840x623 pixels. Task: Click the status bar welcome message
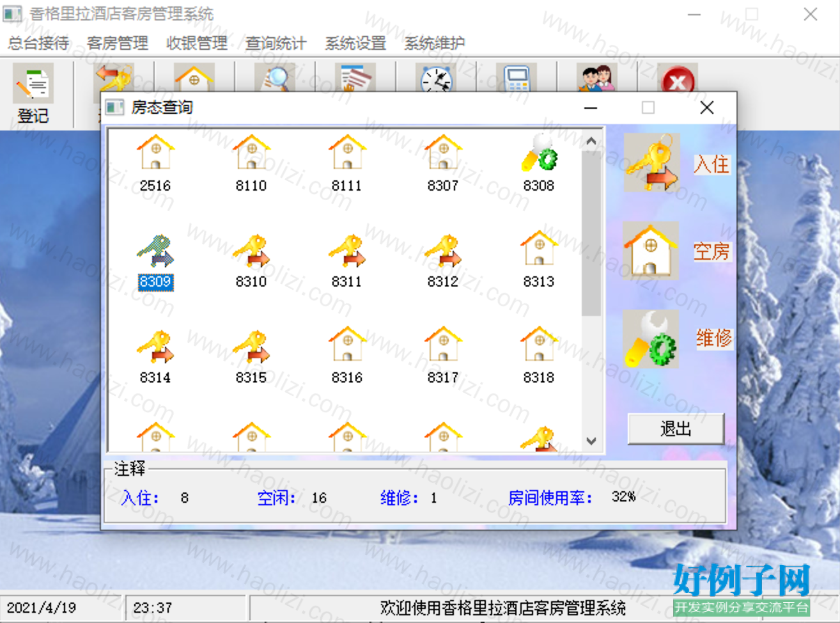coord(502,608)
